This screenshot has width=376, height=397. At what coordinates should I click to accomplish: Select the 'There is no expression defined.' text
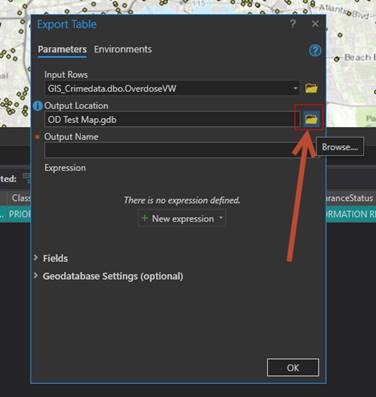click(182, 200)
